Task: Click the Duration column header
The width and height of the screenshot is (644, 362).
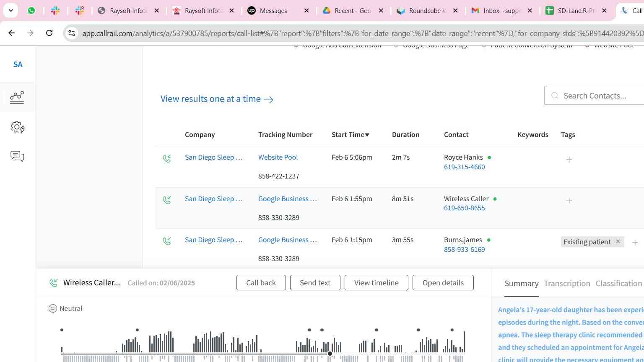Action: tap(405, 134)
